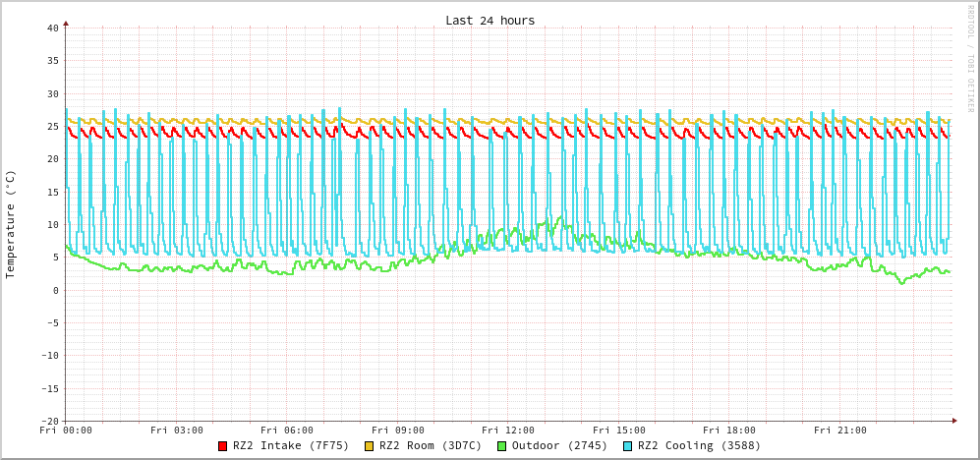Click the 'Last 24 hours' chart title
This screenshot has width=980, height=460.
click(x=490, y=21)
